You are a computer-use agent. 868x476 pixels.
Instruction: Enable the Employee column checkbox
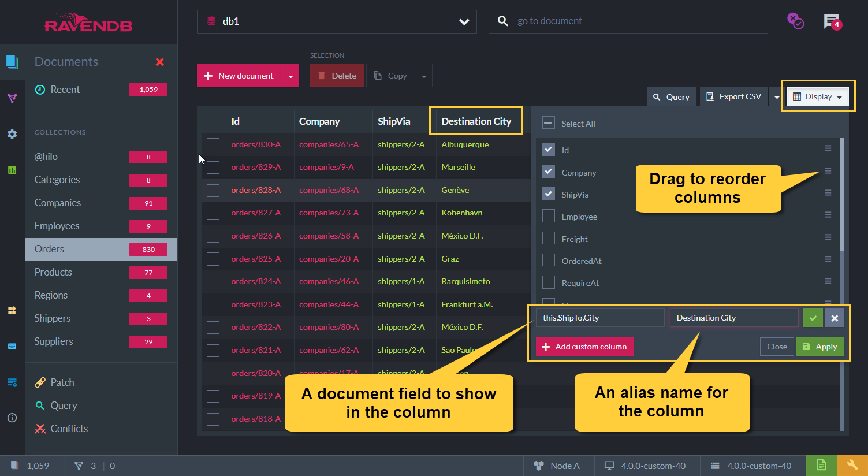point(549,216)
